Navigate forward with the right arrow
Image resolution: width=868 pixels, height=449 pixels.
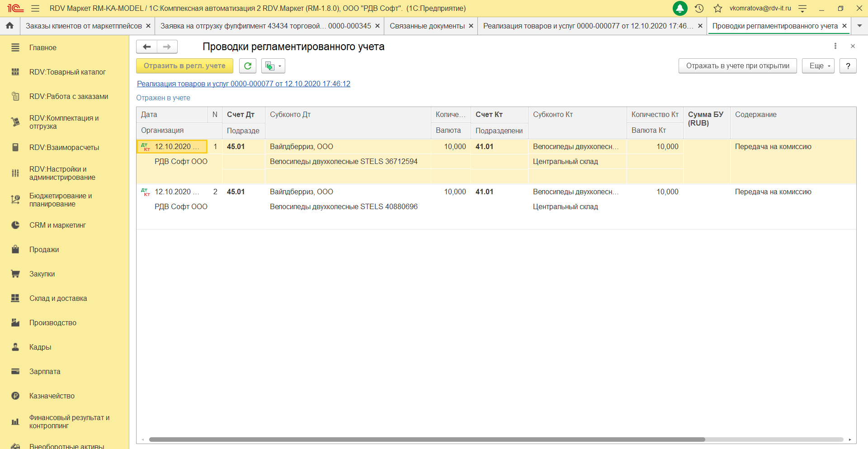coord(167,47)
